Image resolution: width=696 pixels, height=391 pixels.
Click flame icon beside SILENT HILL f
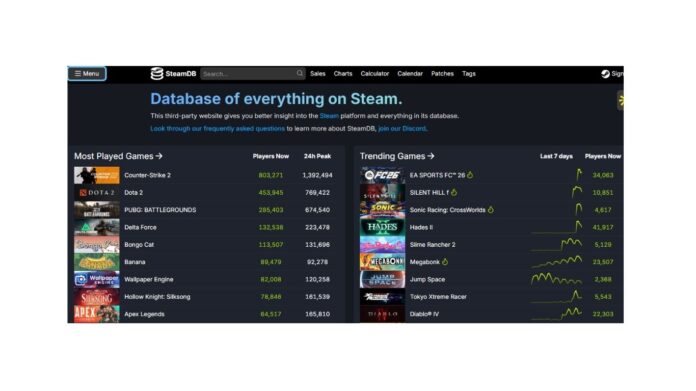pos(454,192)
